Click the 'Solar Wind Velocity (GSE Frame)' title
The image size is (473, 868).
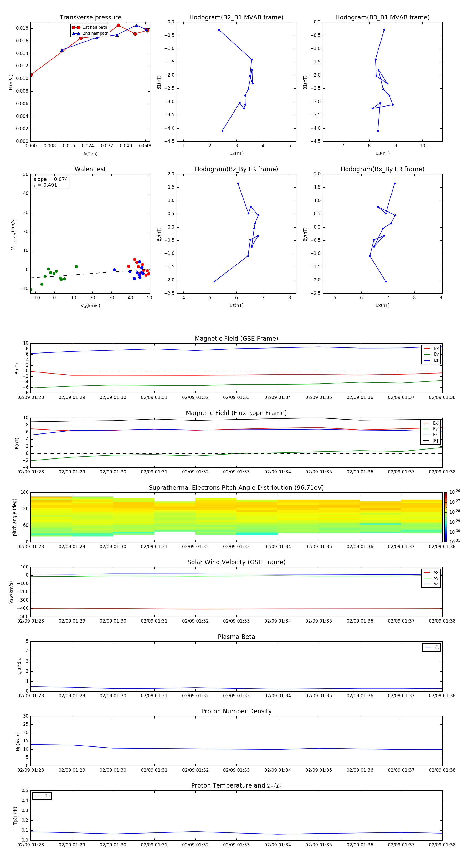pyautogui.click(x=236, y=562)
